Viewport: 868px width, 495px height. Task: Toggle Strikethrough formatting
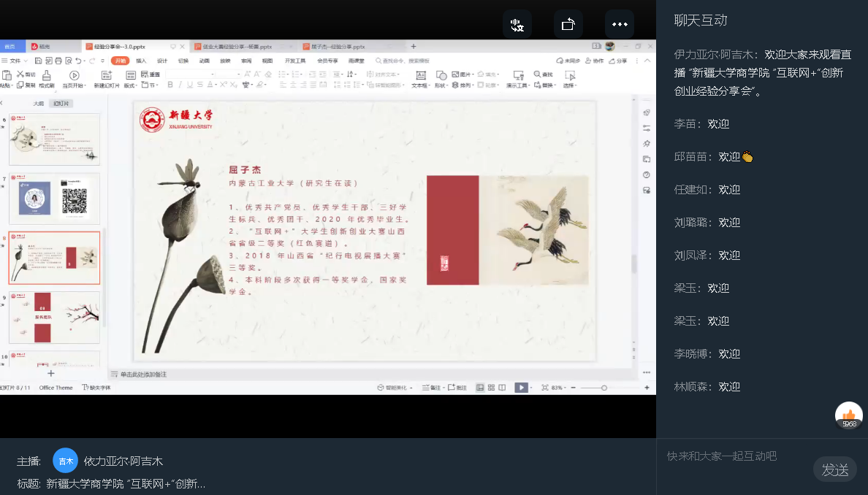pyautogui.click(x=200, y=85)
